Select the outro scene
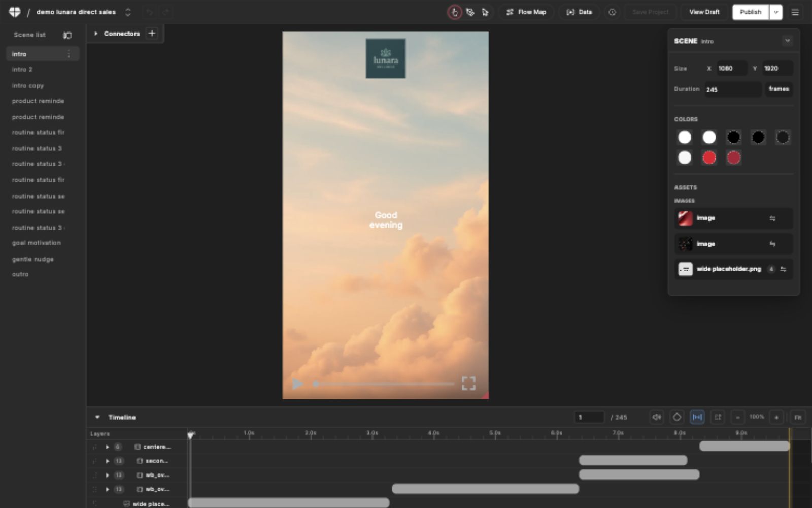Screen dimensions: 812x508 tap(20, 274)
